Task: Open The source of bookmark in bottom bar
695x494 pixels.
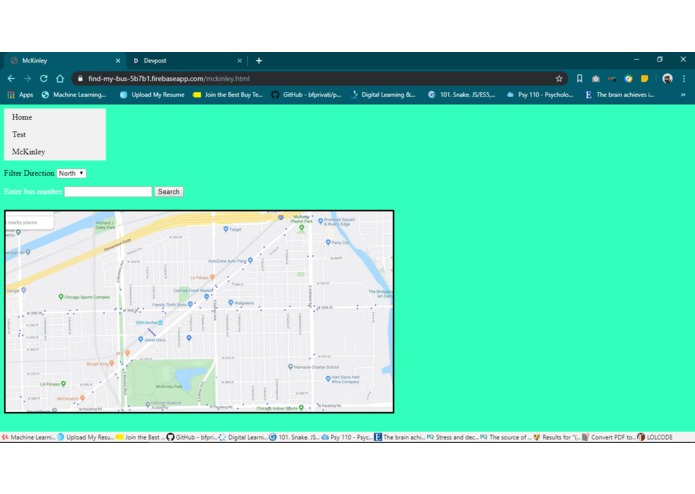Action: [505, 437]
